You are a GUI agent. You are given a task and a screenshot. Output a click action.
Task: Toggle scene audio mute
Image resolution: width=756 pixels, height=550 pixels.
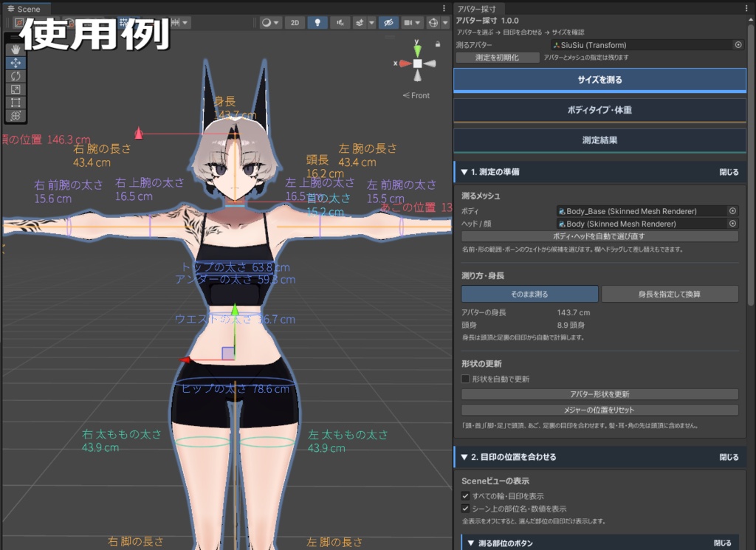340,23
